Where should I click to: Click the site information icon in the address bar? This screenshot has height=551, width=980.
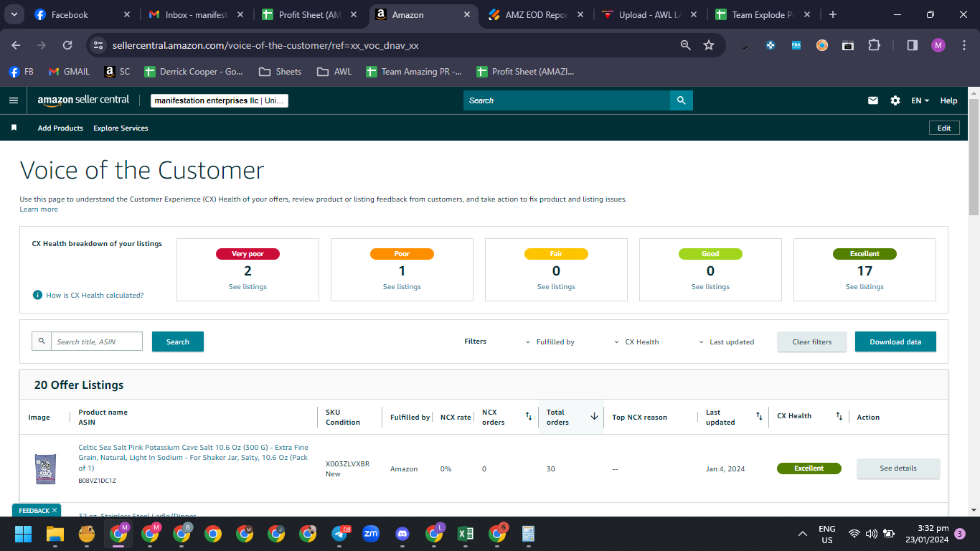[99, 45]
